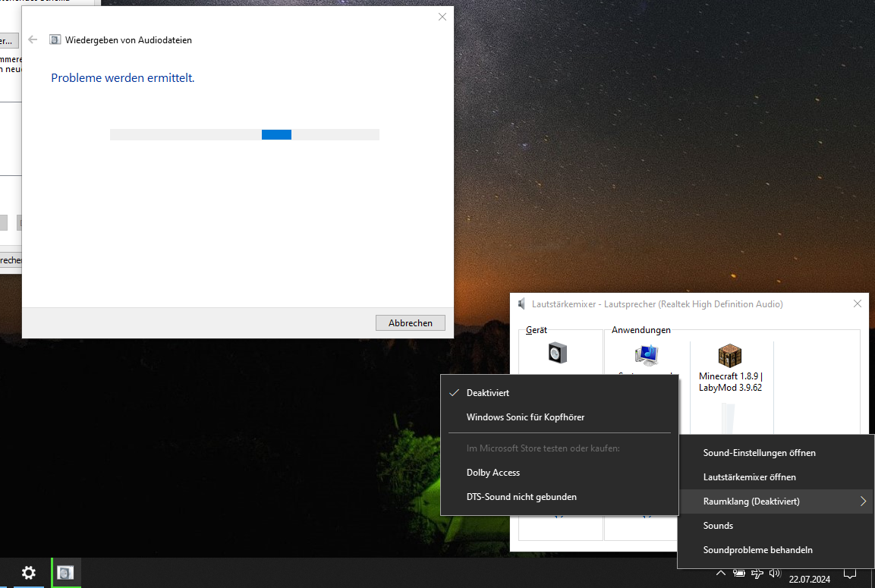
Task: Click the 'Wiedergeben von Audiodateien' title
Action: click(x=128, y=40)
